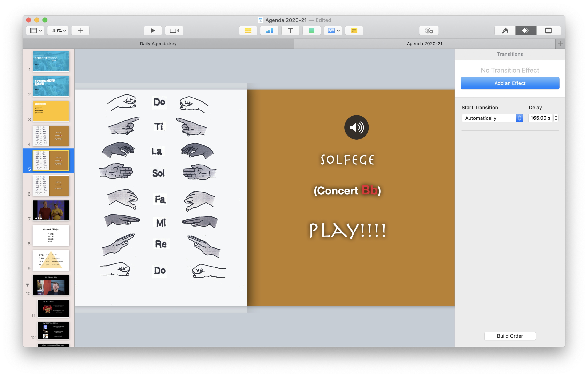Click the Collaborate icon
Screen dimensions: 588x377
point(429,31)
